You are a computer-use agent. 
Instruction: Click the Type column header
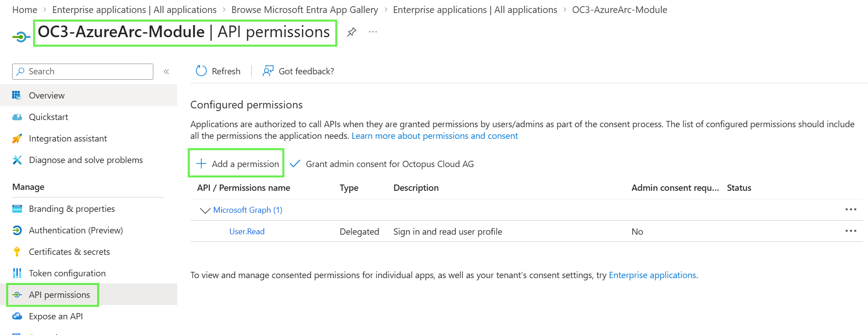[x=349, y=188]
